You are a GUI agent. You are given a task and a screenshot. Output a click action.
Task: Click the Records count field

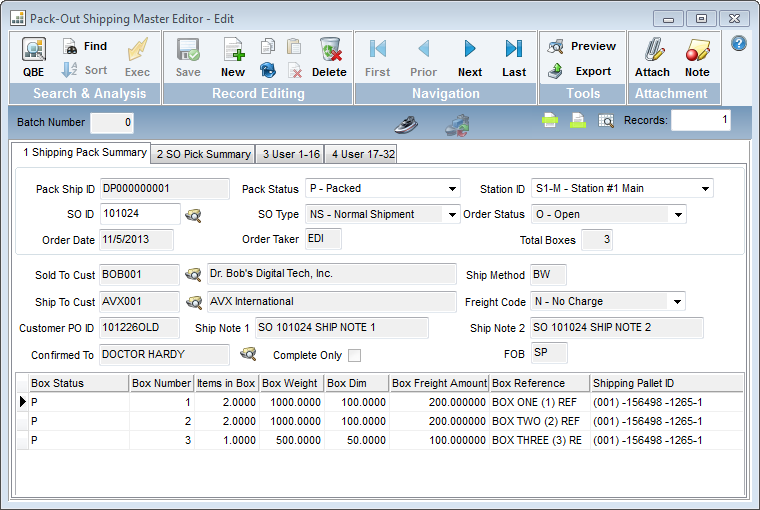pos(701,120)
